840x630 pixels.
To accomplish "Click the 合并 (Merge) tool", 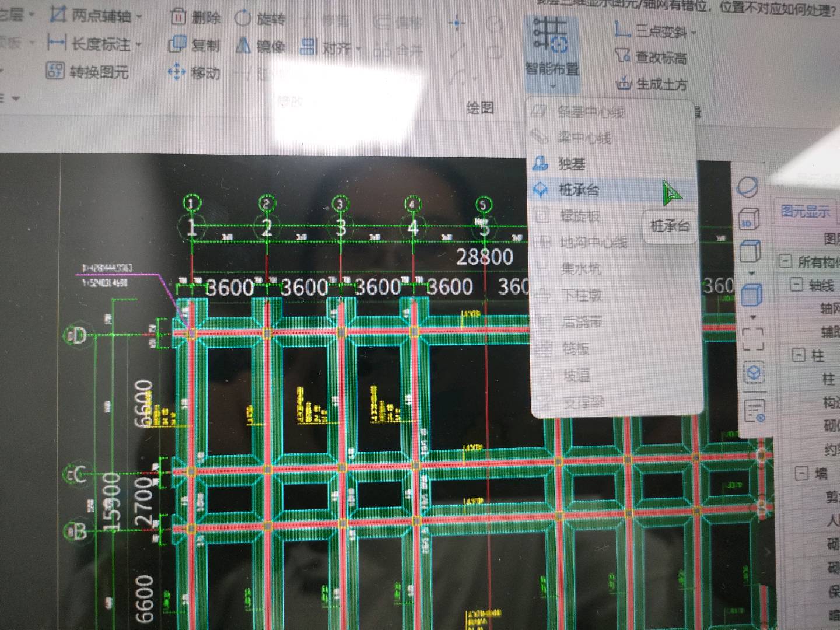I will (398, 50).
